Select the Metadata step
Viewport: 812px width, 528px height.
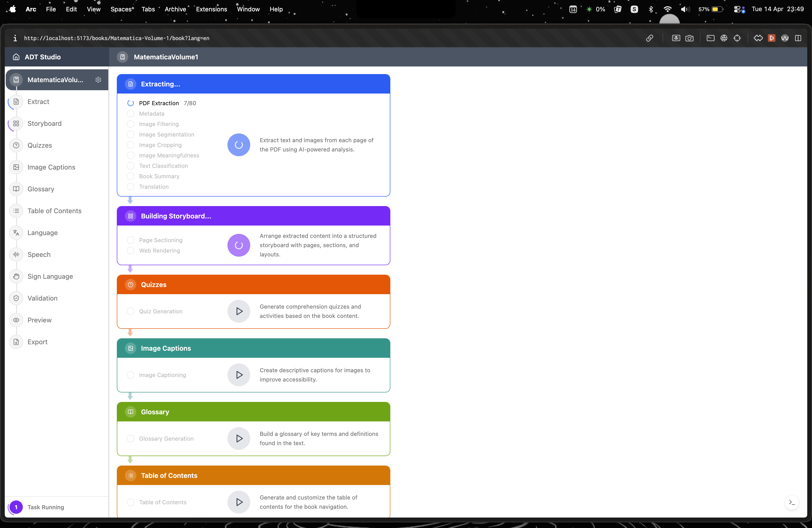146,113
